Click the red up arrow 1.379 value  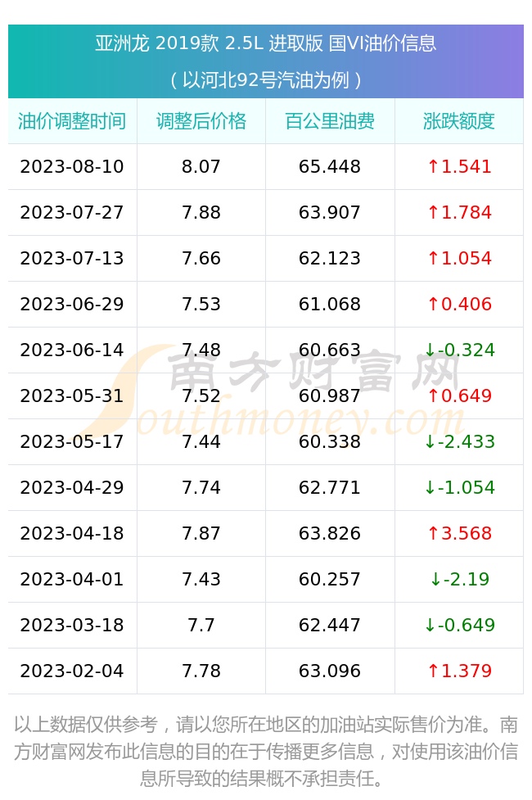tap(459, 671)
